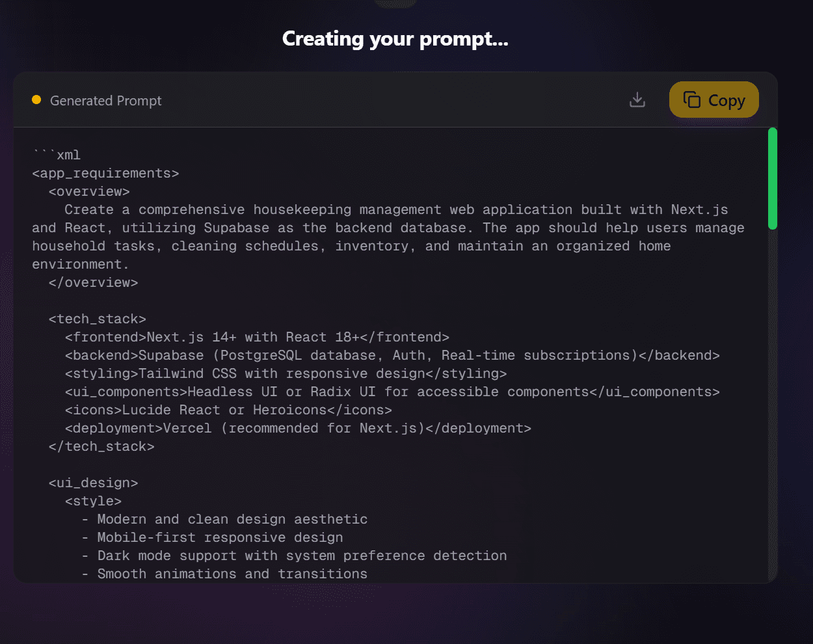The height and width of the screenshot is (644, 813).
Task: Click the '</overview>' closing tag line
Action: point(93,283)
